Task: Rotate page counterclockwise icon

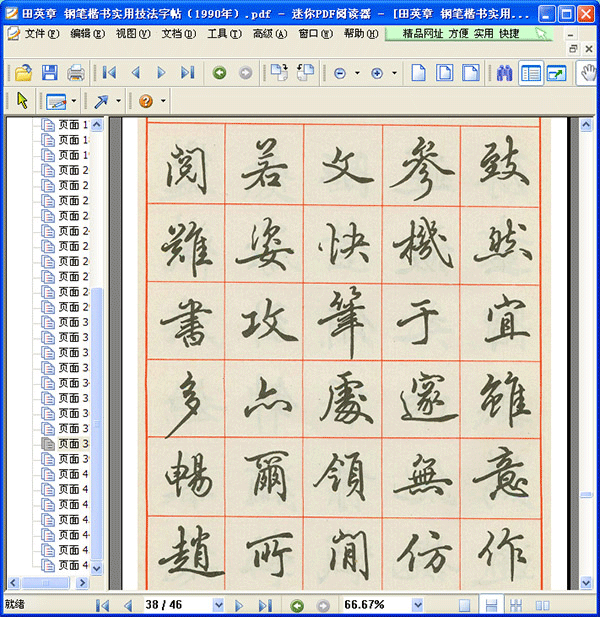Action: point(305,73)
